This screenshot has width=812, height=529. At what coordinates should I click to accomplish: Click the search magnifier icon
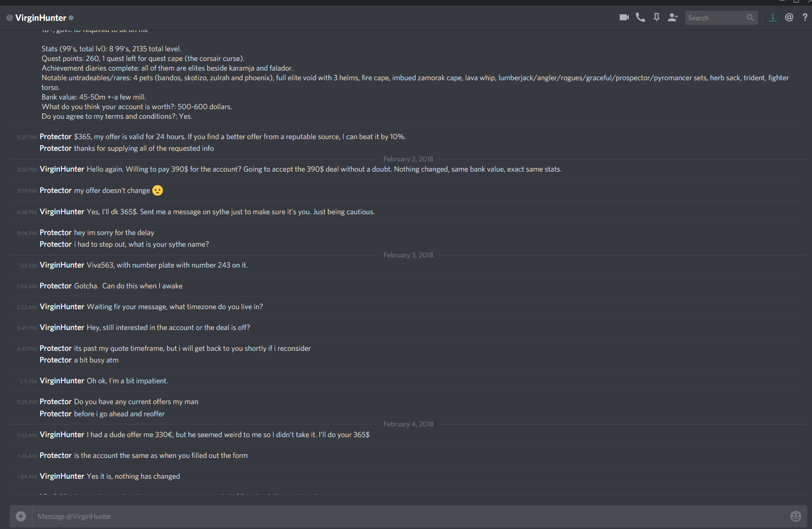click(750, 18)
